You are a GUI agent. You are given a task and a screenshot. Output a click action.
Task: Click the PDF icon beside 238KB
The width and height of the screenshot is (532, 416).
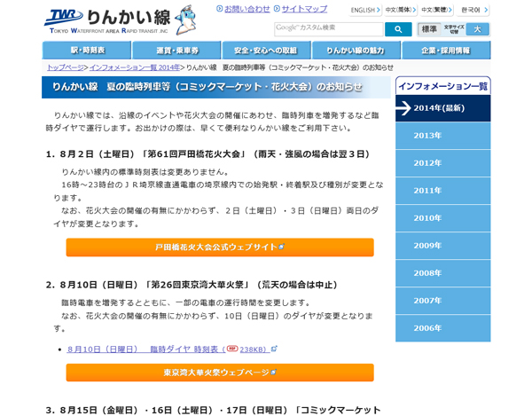232,349
